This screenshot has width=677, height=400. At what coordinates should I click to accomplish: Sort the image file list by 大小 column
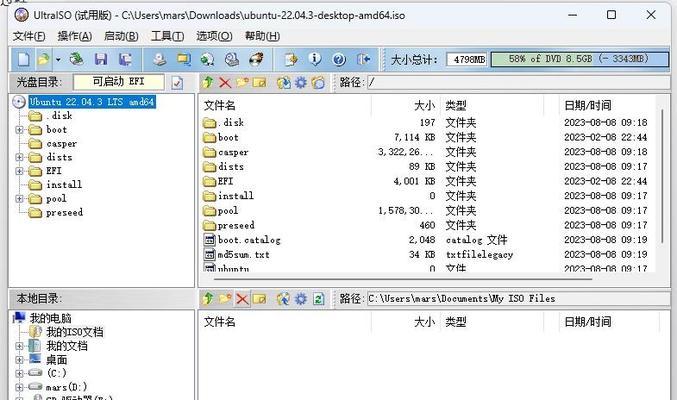(x=405, y=105)
